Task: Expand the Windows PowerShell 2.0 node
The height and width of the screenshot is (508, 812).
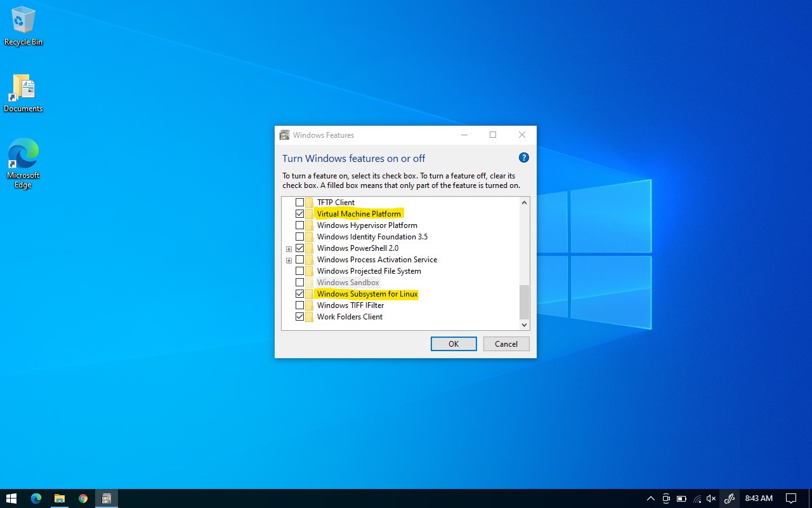Action: [x=289, y=249]
